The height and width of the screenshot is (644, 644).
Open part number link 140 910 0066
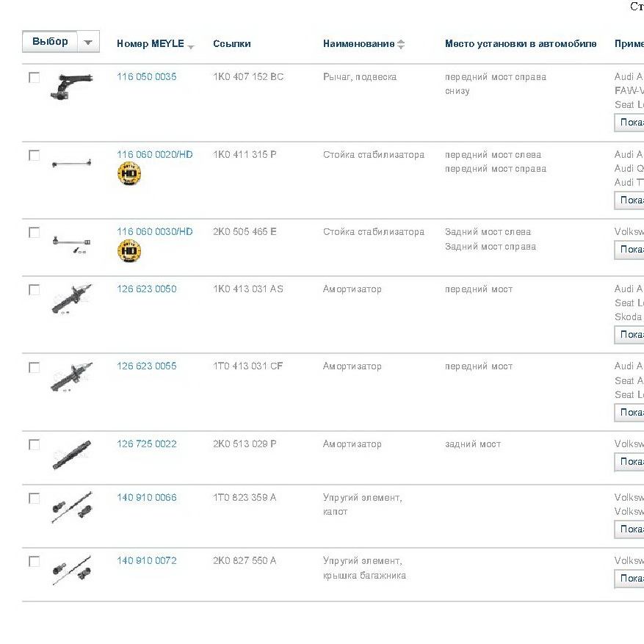[x=147, y=497]
